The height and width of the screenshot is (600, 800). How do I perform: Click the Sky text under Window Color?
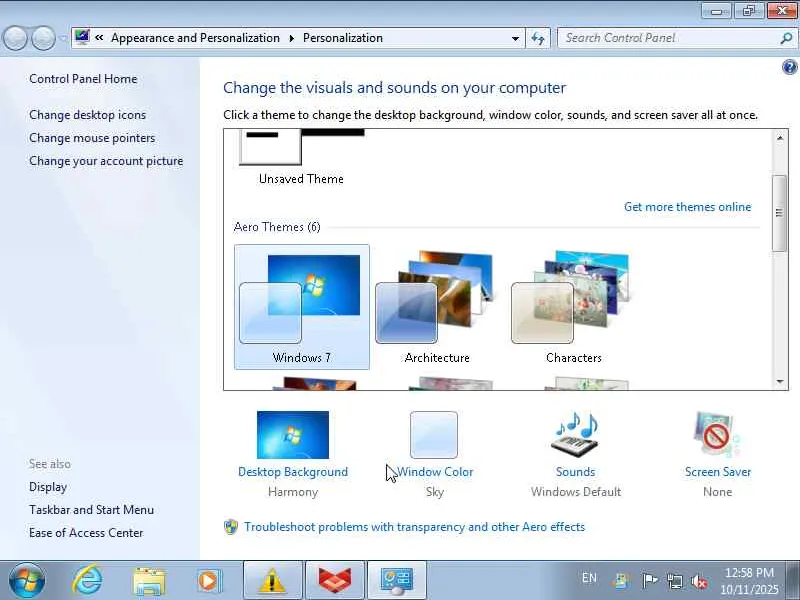[x=435, y=492]
